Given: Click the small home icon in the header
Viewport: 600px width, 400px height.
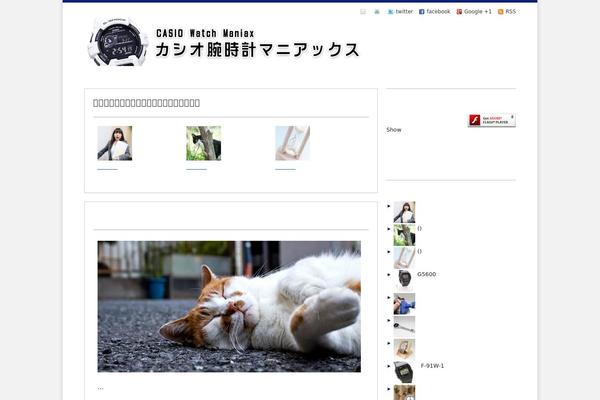Looking at the screenshot, I should 377,12.
